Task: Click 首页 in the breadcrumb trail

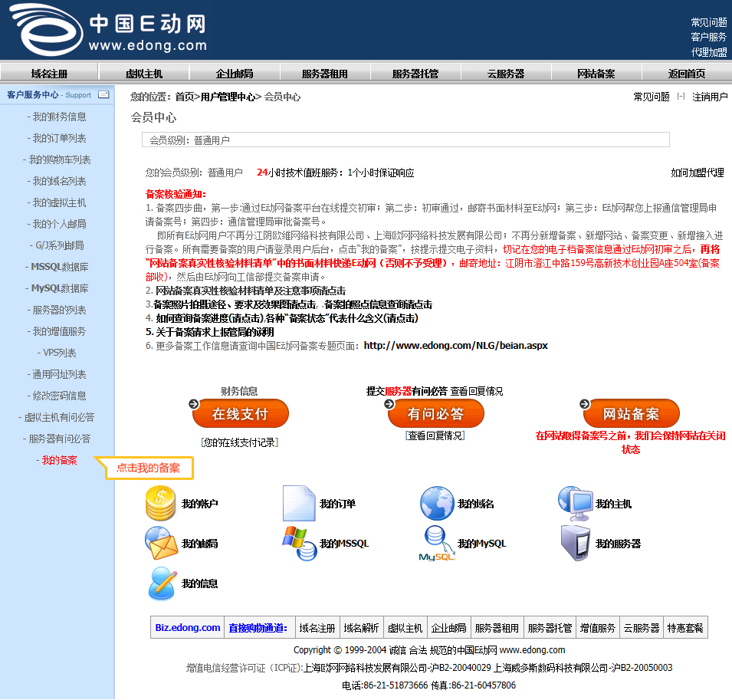Action: click(x=185, y=97)
